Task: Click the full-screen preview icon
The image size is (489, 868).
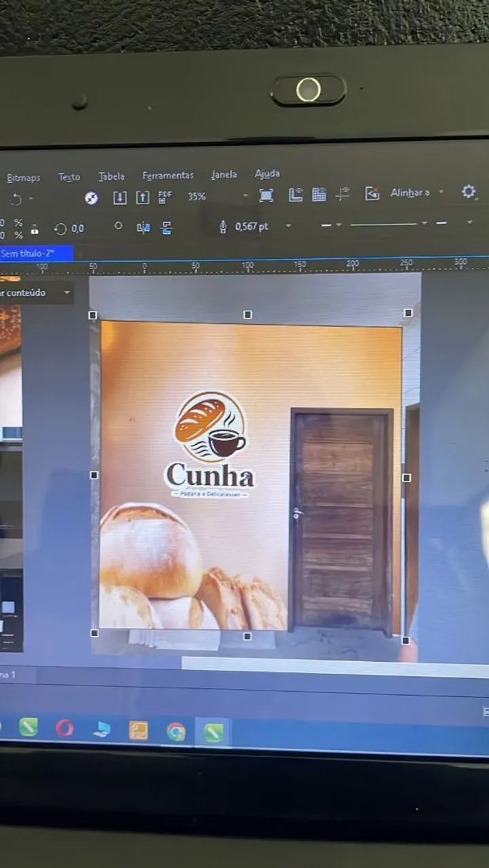Action: click(267, 195)
